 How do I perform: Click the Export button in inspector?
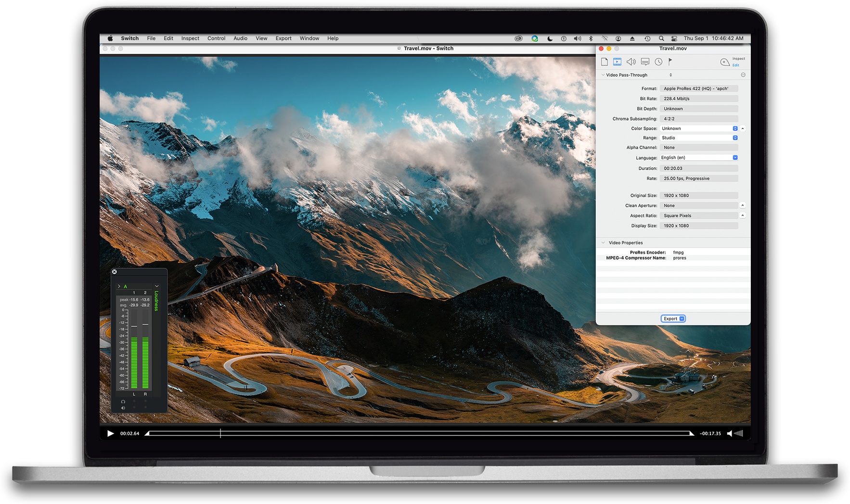click(x=673, y=319)
